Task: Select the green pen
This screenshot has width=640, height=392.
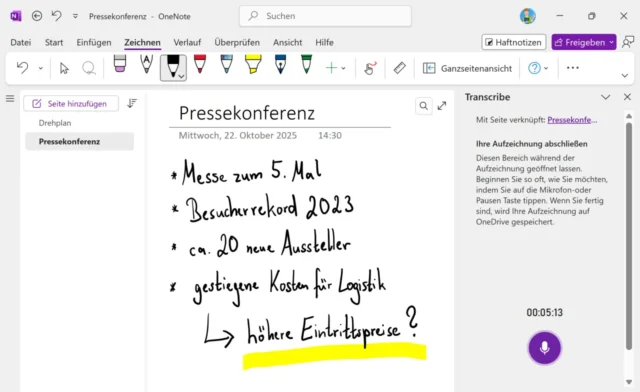Action: point(306,64)
